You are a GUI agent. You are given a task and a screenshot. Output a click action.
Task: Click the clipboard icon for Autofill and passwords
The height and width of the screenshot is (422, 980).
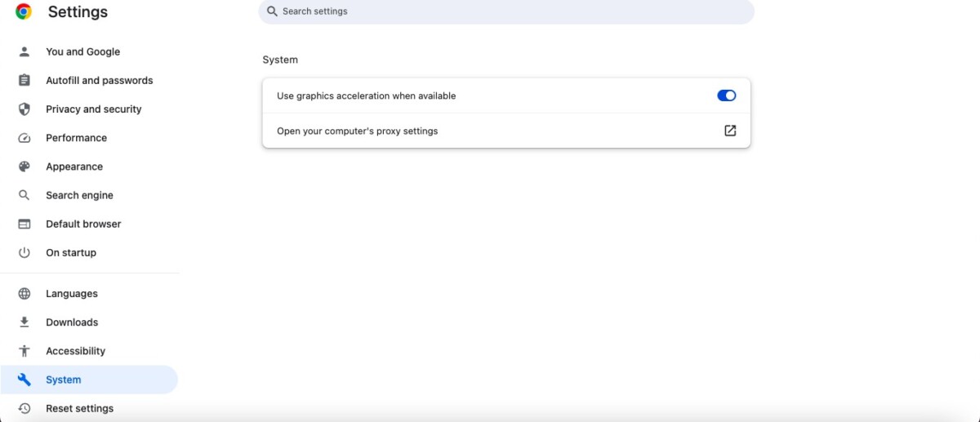coord(24,80)
